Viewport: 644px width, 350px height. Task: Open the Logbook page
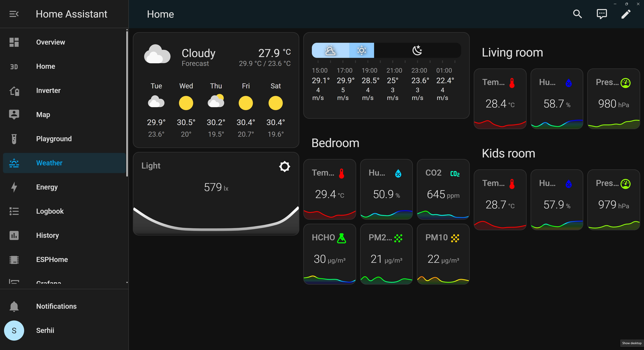[50, 211]
